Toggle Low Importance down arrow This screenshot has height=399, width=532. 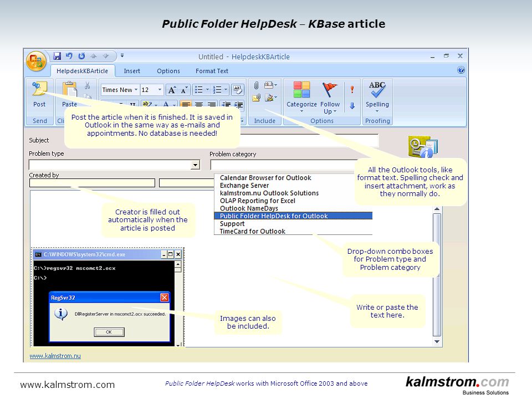click(352, 106)
